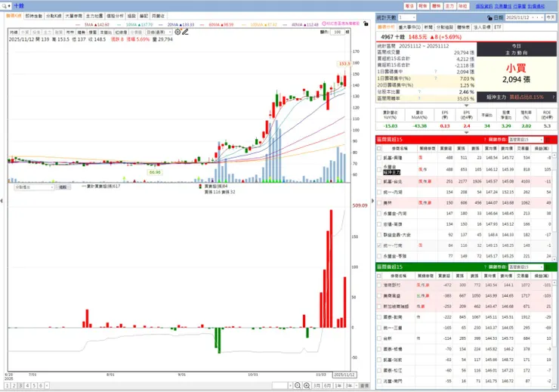This screenshot has height=392, width=559.
Task: Open dropdown beside bottom zoom input
Action: coord(290,386)
